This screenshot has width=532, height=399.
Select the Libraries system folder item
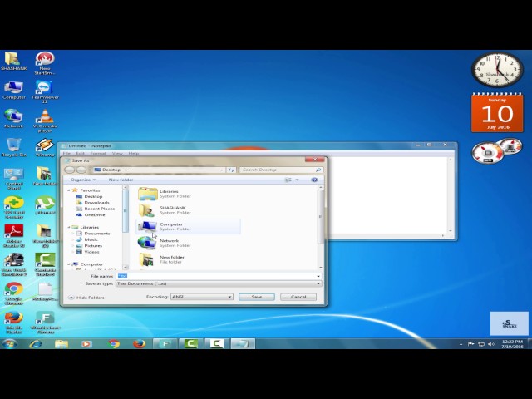point(189,194)
